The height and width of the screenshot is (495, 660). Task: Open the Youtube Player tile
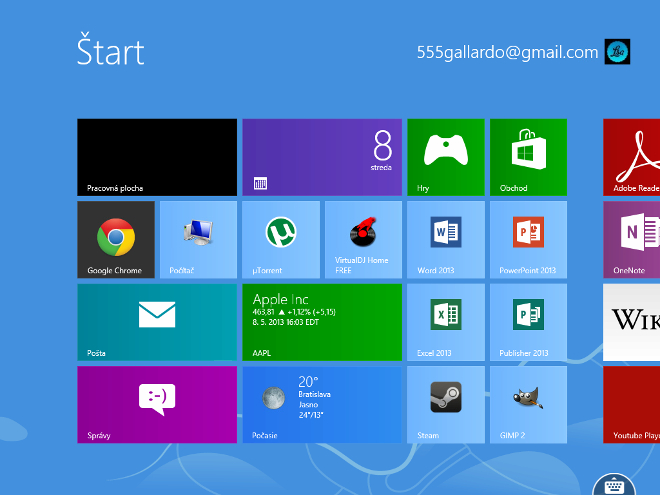(x=631, y=405)
